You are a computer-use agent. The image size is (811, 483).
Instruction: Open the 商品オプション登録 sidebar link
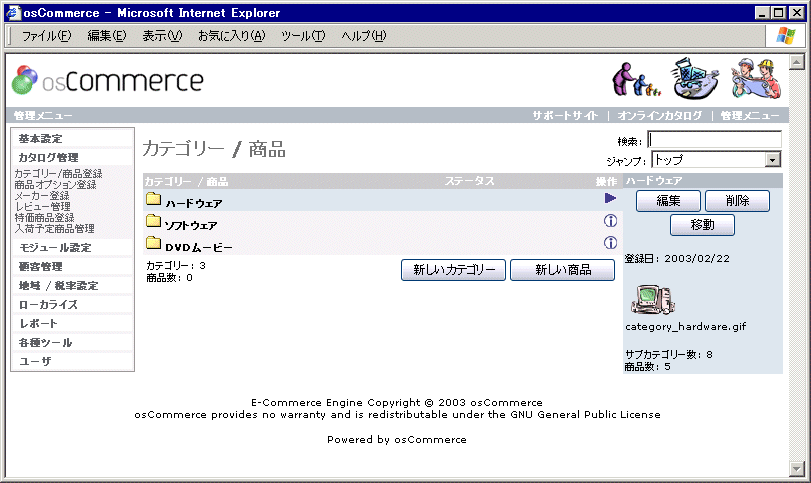point(55,185)
